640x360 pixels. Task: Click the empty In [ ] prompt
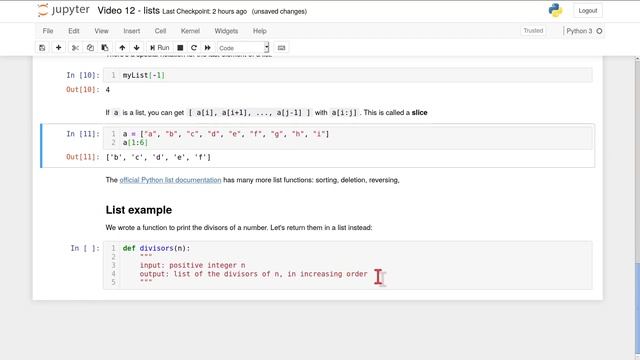click(85, 248)
